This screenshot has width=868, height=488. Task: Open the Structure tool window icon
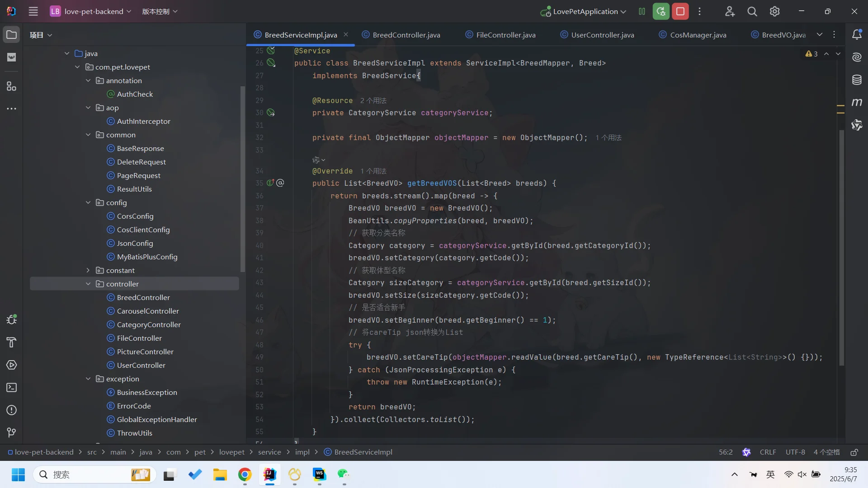point(12,86)
